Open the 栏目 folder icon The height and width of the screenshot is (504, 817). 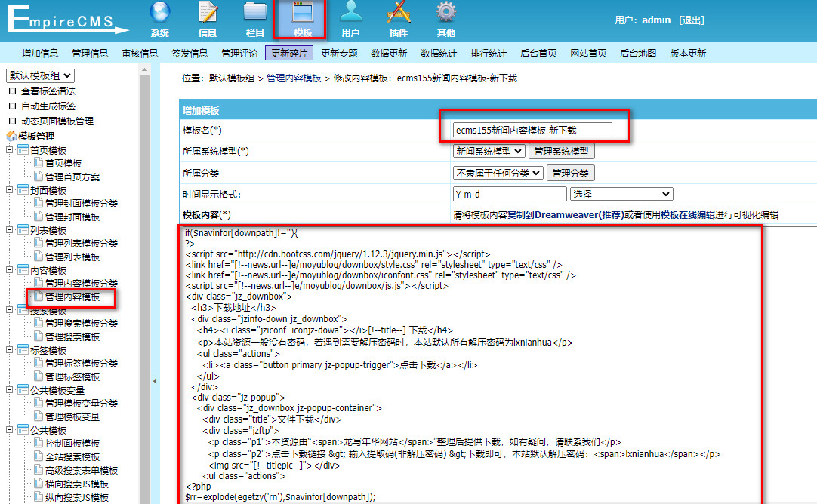coord(254,13)
